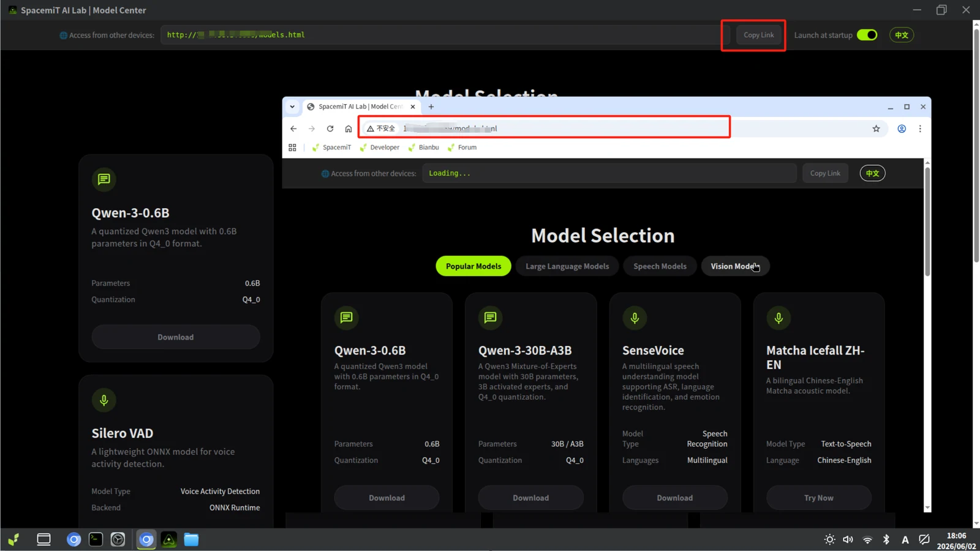Click Copy Link in the outer app header
Viewport: 980px width, 551px height.
[x=758, y=35]
